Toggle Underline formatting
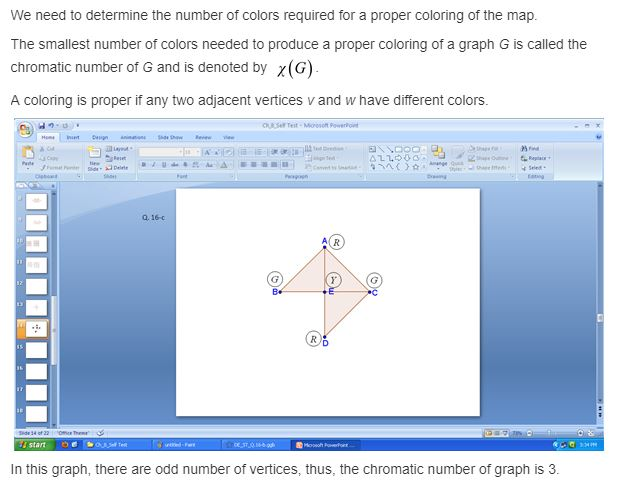 164,164
